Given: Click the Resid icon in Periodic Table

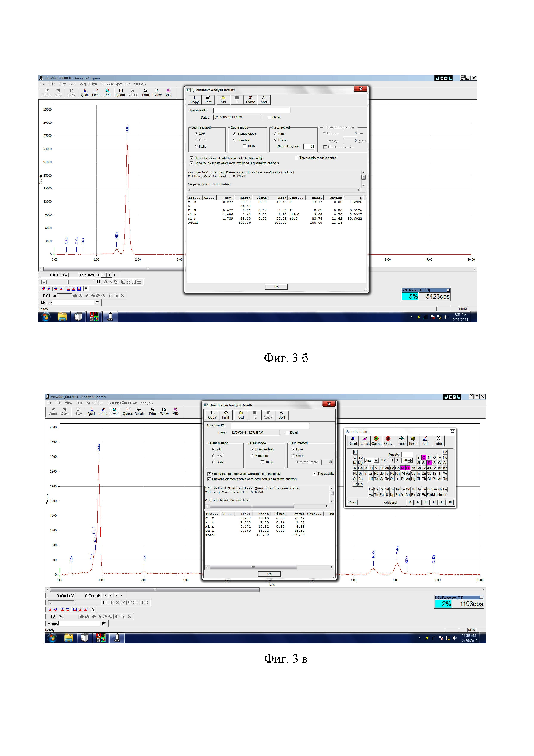Looking at the screenshot, I should (x=413, y=440).
